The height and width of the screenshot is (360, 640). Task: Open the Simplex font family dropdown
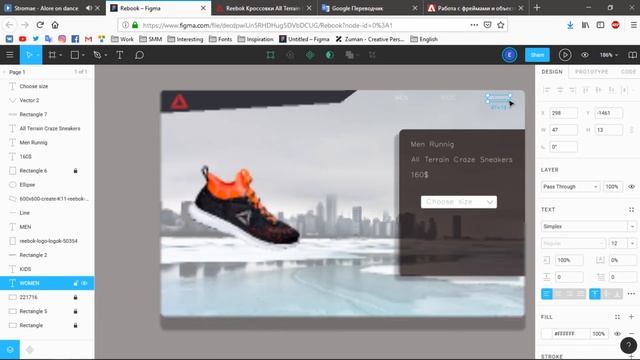(589, 226)
